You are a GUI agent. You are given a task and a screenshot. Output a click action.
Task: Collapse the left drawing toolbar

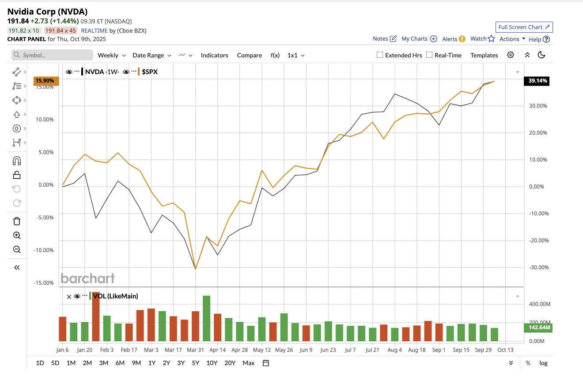click(17, 268)
